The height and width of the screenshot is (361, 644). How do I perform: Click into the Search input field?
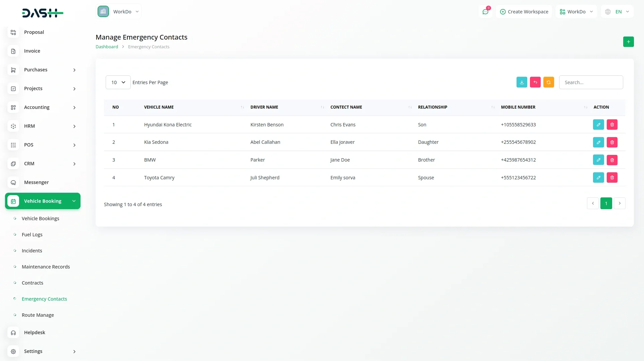point(591,82)
